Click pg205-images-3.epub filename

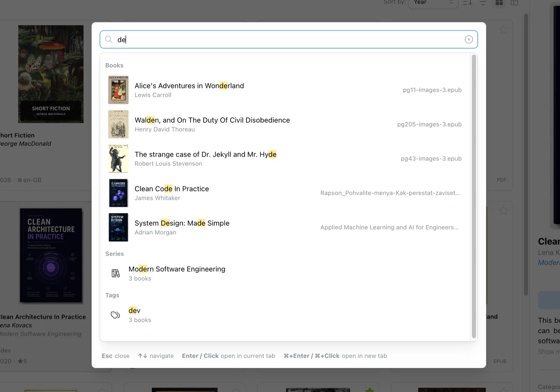pos(429,124)
